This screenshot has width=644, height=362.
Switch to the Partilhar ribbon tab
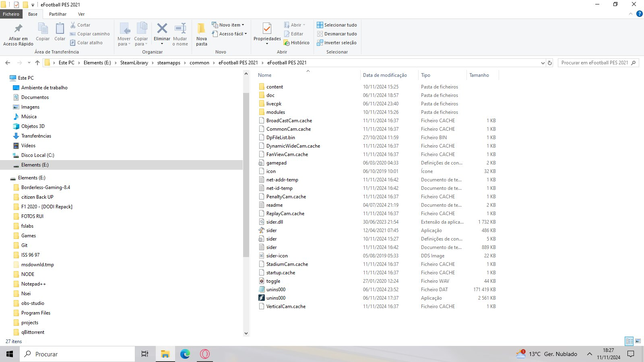coord(58,14)
